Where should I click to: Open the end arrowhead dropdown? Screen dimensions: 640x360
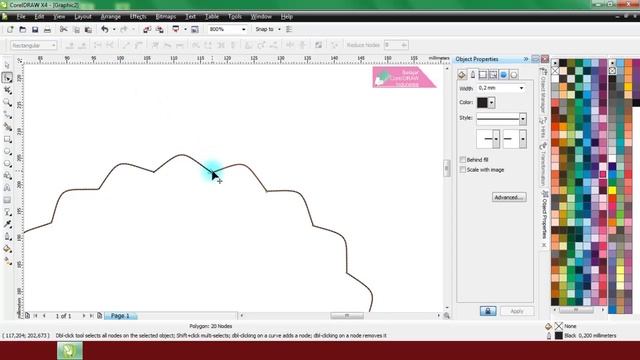pos(523,139)
